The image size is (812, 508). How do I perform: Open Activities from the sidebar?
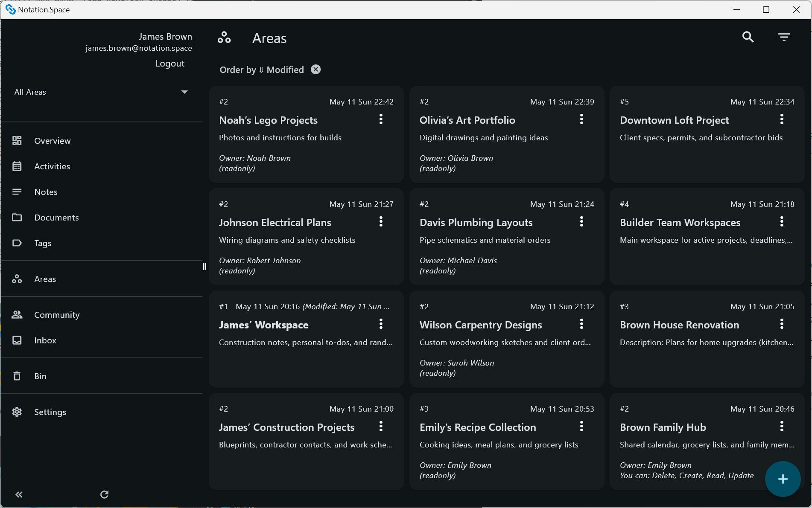tap(52, 166)
